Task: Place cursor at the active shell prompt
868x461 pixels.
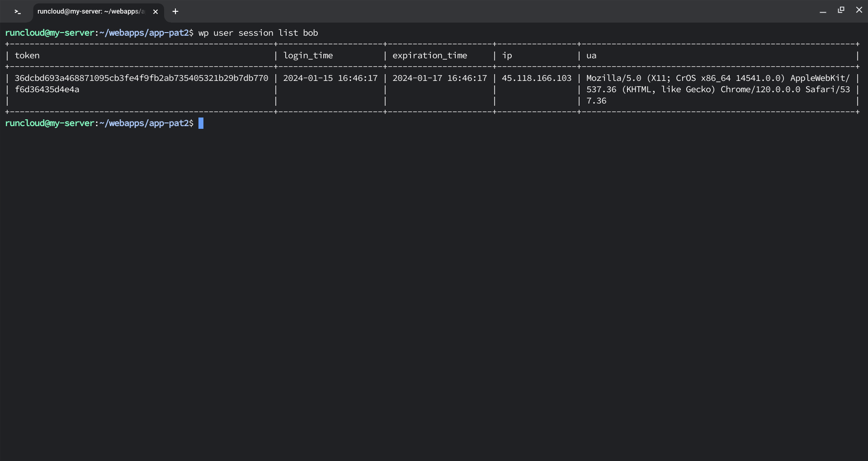Action: [x=201, y=123]
